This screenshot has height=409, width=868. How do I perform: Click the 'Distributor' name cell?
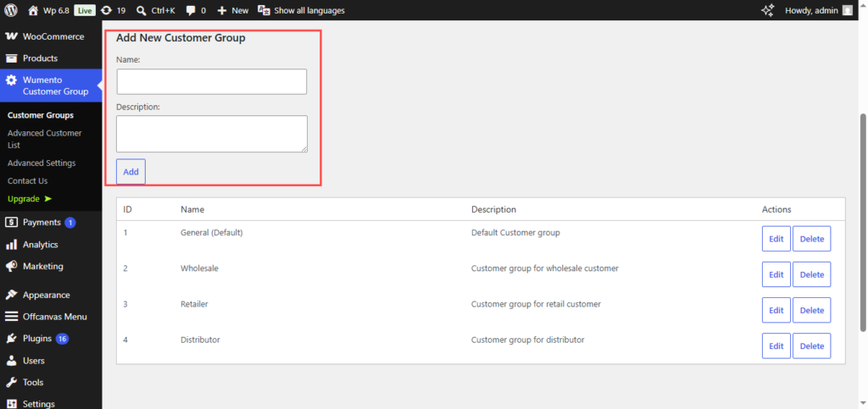(x=200, y=340)
